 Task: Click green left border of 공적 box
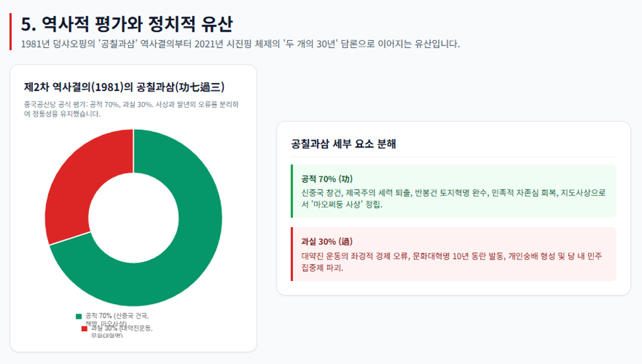292,191
